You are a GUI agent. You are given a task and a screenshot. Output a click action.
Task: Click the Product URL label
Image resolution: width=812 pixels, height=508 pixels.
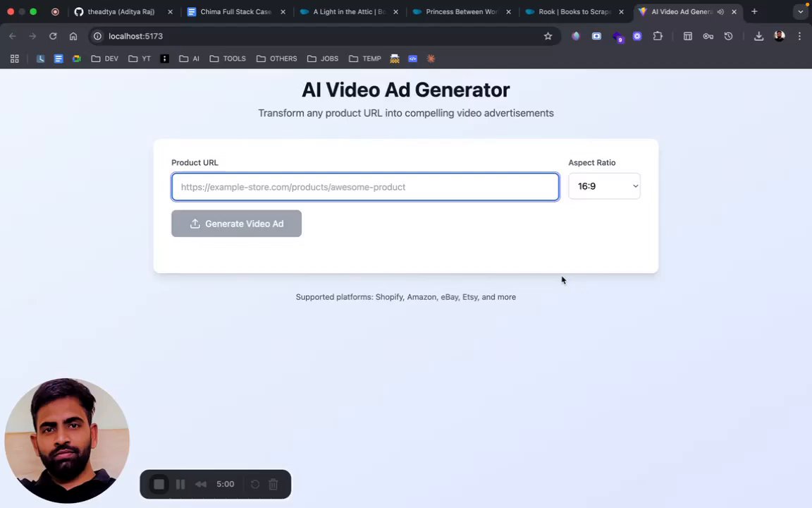[195, 162]
